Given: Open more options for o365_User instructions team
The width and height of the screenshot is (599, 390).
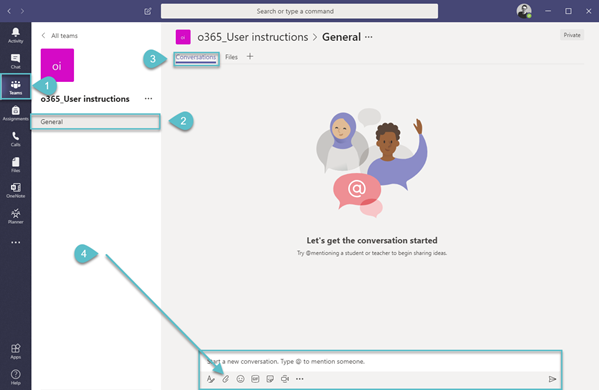Looking at the screenshot, I should tap(148, 99).
